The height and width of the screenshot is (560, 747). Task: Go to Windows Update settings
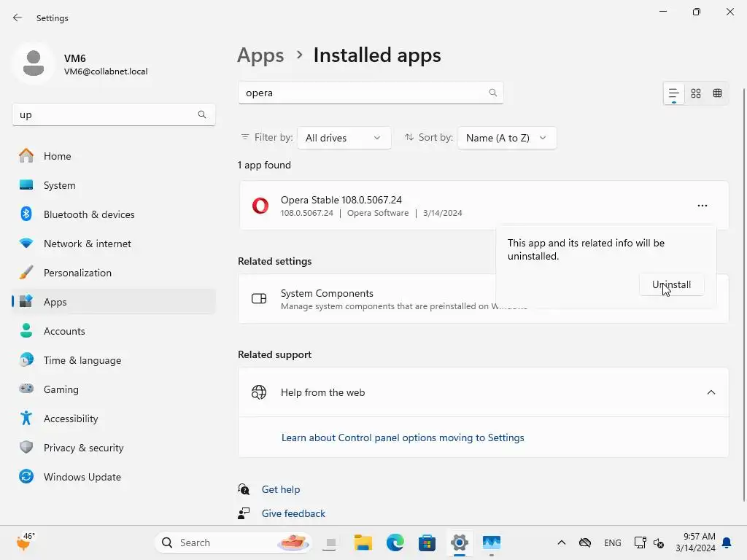(82, 477)
